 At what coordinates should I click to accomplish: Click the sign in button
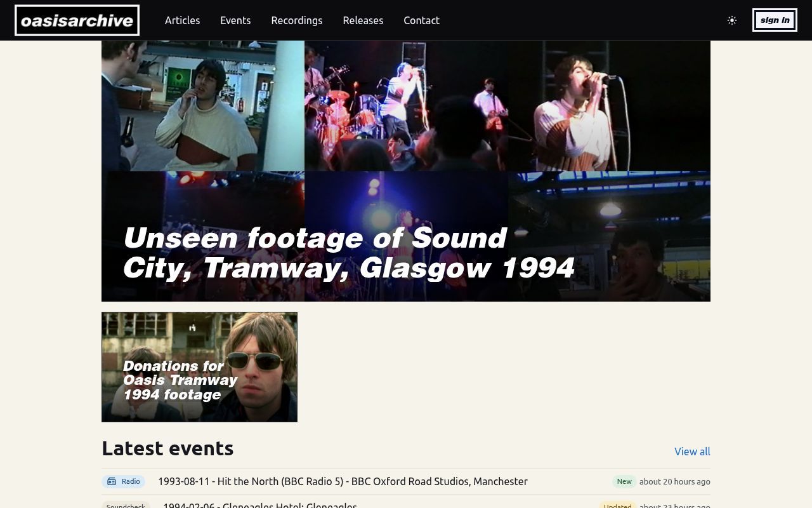[775, 20]
